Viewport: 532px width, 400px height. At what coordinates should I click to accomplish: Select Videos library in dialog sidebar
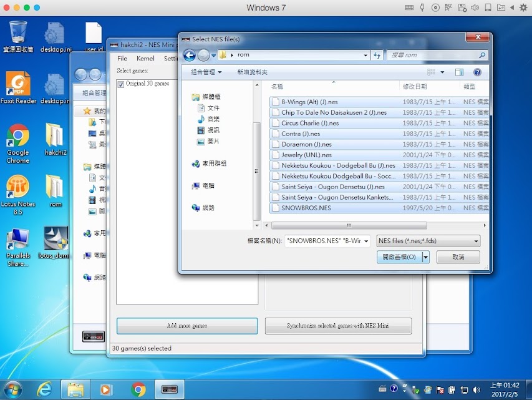click(208, 130)
